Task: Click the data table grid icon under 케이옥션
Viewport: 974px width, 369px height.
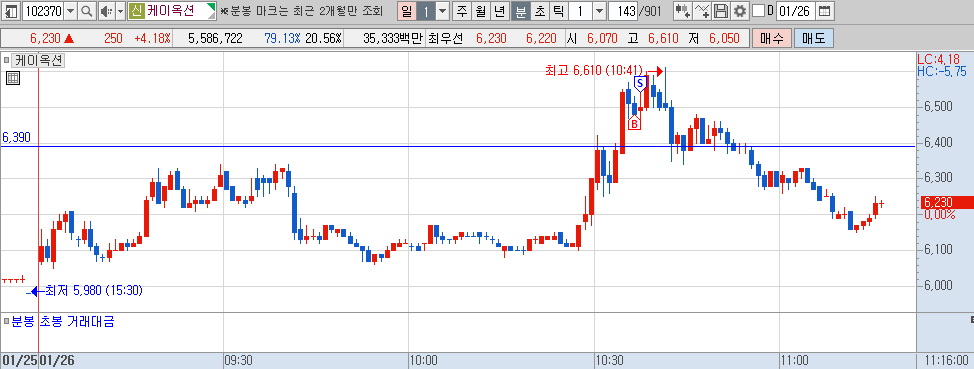Action: pos(12,78)
